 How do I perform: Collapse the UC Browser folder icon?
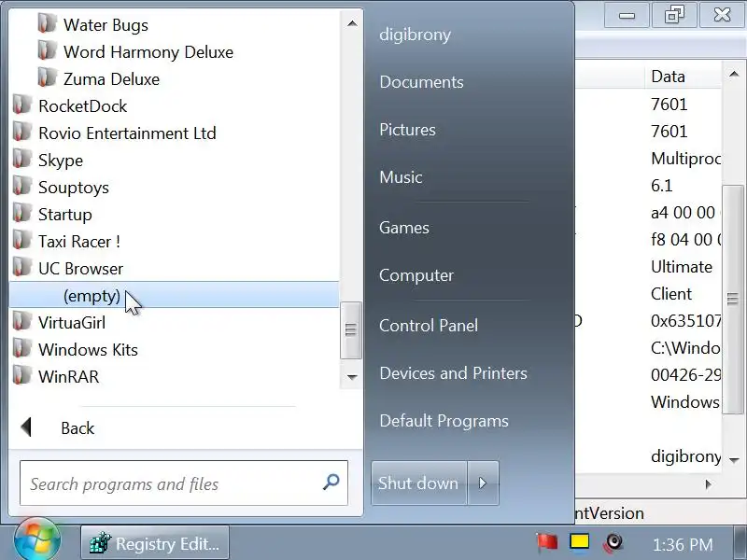21,268
